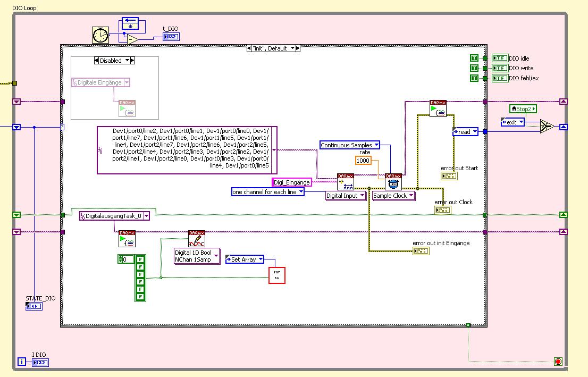Open the Digital Input polymorphic selector
The image size is (588, 377).
(362, 196)
